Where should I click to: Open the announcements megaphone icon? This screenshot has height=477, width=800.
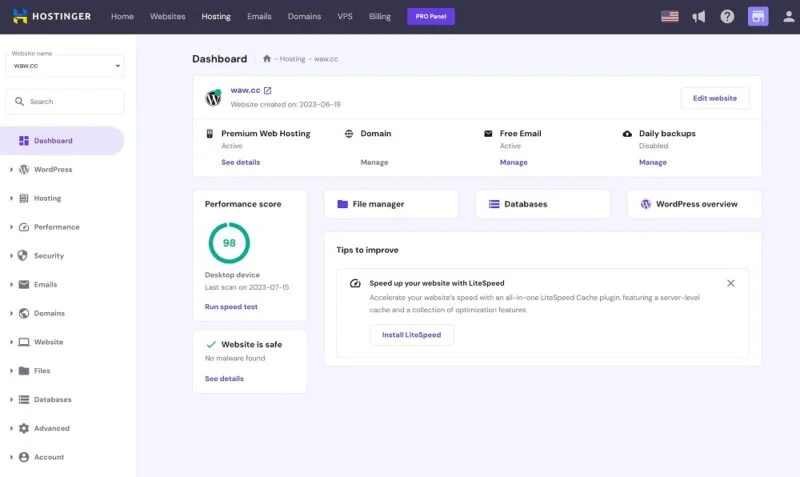coord(698,17)
